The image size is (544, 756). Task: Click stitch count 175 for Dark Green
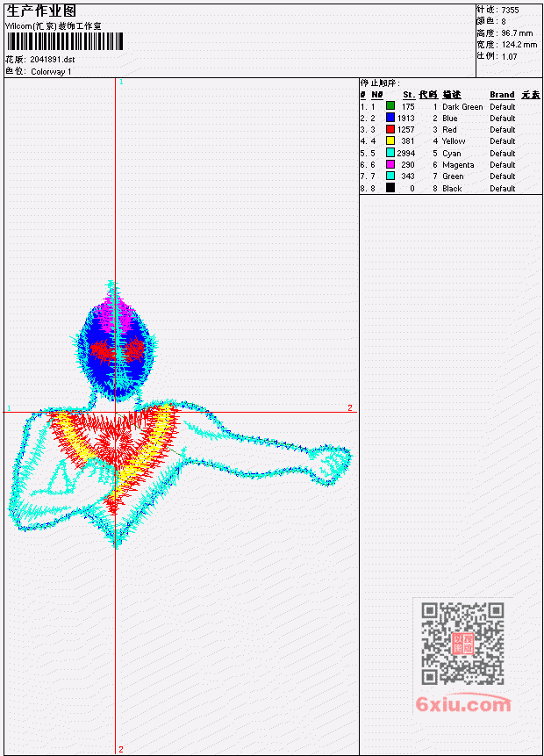408,106
